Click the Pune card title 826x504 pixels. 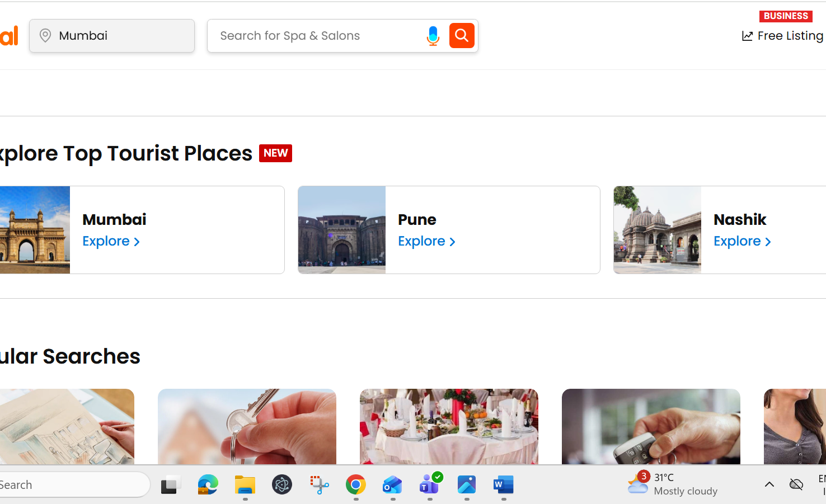point(417,219)
